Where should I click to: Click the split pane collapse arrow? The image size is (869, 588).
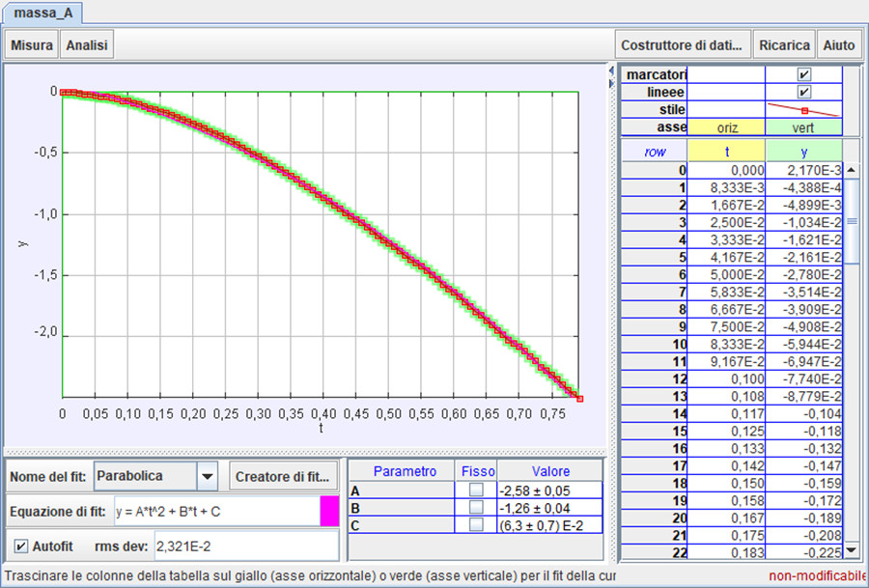tap(610, 71)
